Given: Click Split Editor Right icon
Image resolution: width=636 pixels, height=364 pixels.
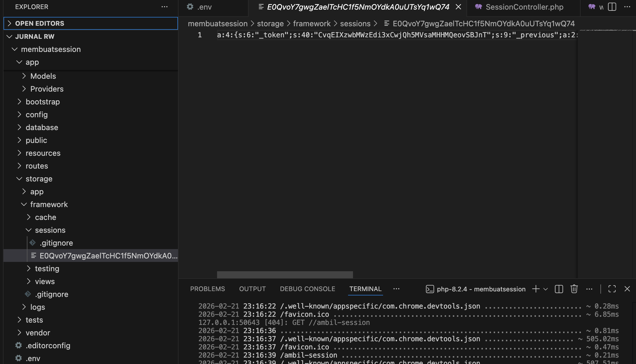Looking at the screenshot, I should (612, 7).
